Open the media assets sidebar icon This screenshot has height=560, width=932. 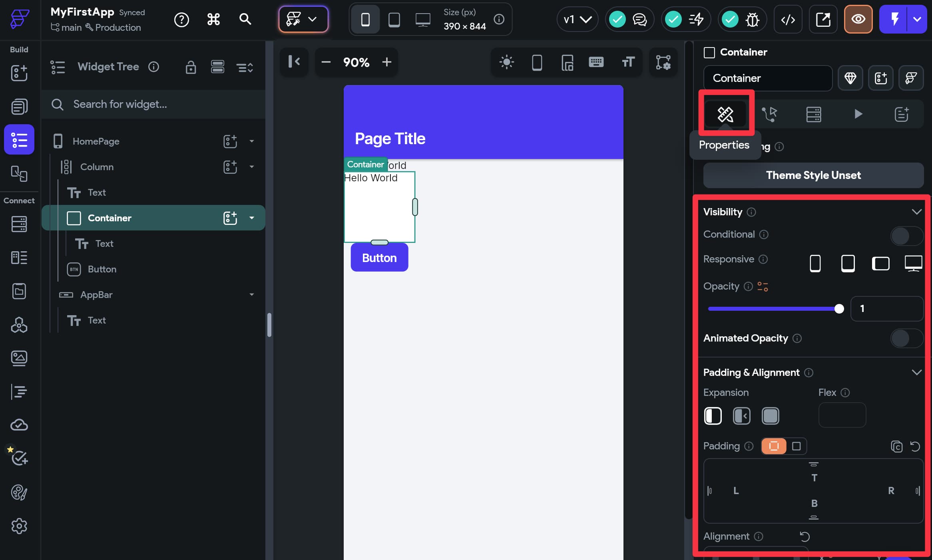pyautogui.click(x=19, y=358)
